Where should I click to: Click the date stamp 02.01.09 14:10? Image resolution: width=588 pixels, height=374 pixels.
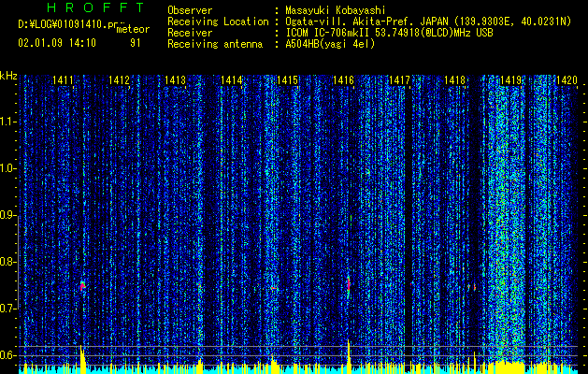tap(57, 43)
